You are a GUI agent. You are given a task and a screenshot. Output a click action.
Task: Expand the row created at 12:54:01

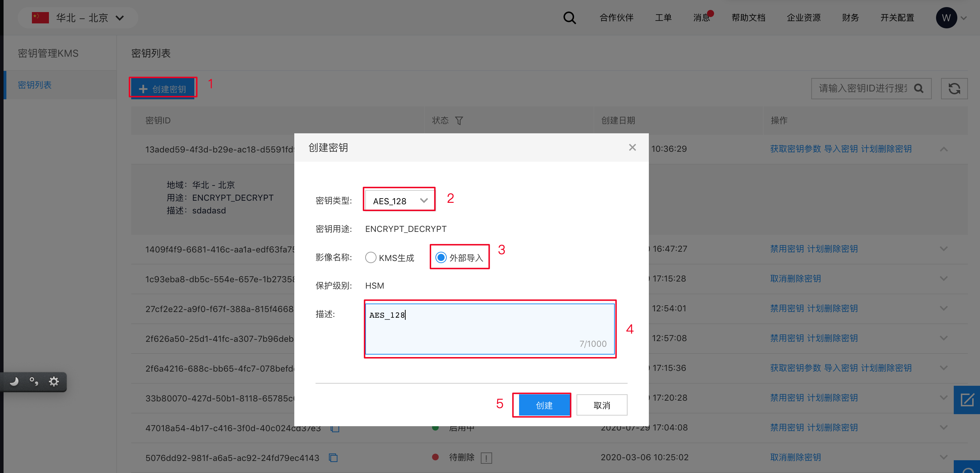pyautogui.click(x=943, y=308)
